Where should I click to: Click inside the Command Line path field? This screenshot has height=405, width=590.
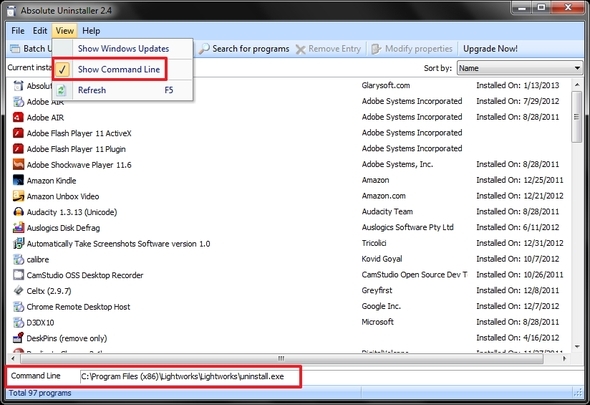coord(331,376)
